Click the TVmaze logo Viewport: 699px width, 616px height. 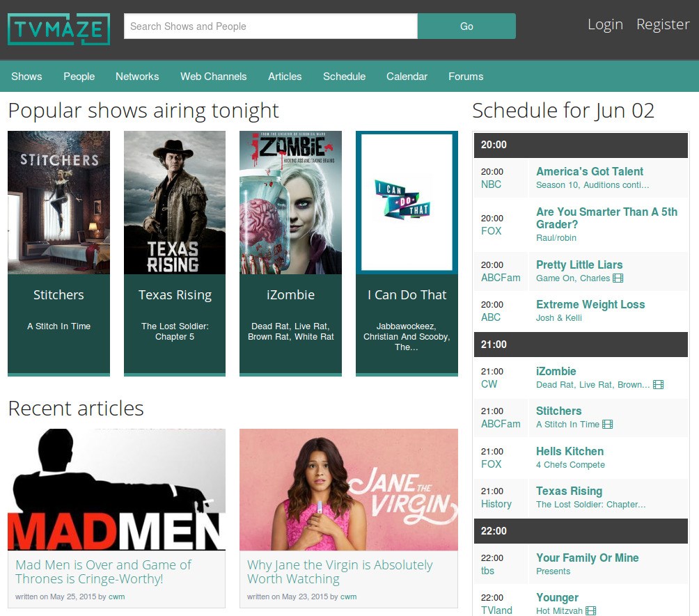[x=59, y=29]
